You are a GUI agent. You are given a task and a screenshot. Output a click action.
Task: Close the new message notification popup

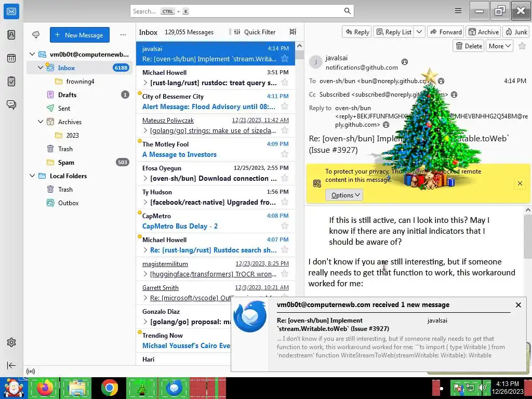(518, 304)
